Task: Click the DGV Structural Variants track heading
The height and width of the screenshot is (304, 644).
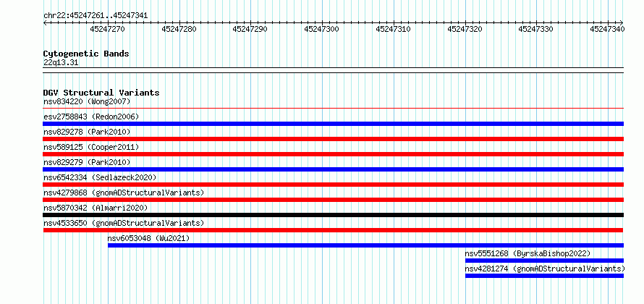Action: point(101,93)
